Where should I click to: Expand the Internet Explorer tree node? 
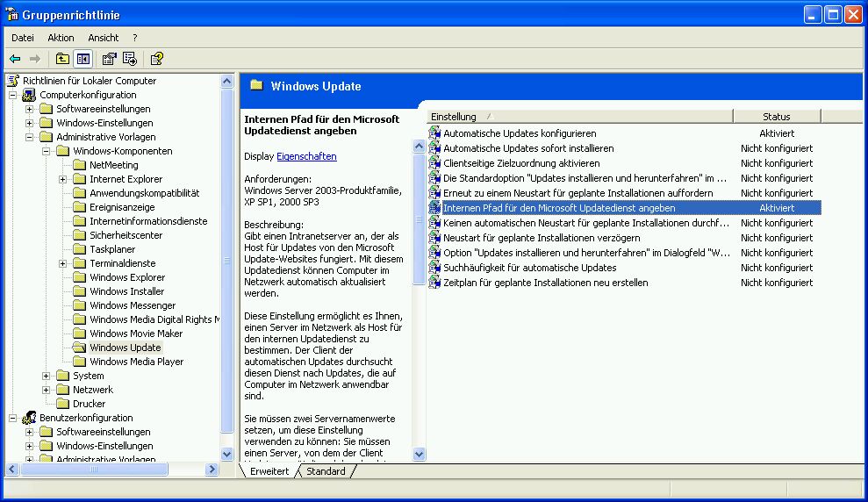click(x=63, y=179)
